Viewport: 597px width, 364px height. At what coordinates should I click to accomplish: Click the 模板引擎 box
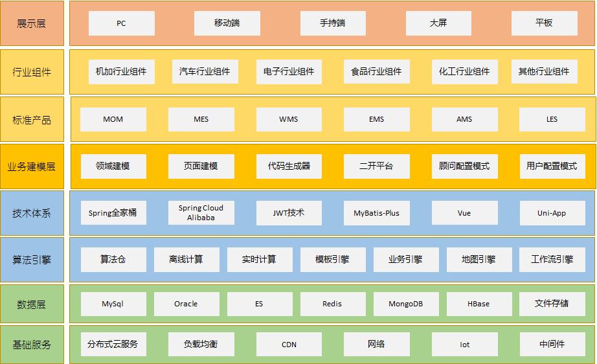pyautogui.click(x=333, y=260)
